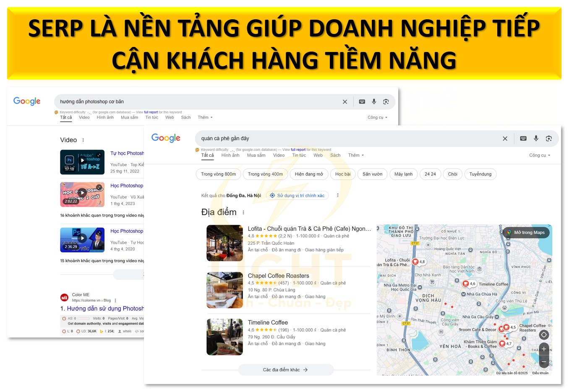Open Hình ảnh tab in photoshop search

click(105, 117)
